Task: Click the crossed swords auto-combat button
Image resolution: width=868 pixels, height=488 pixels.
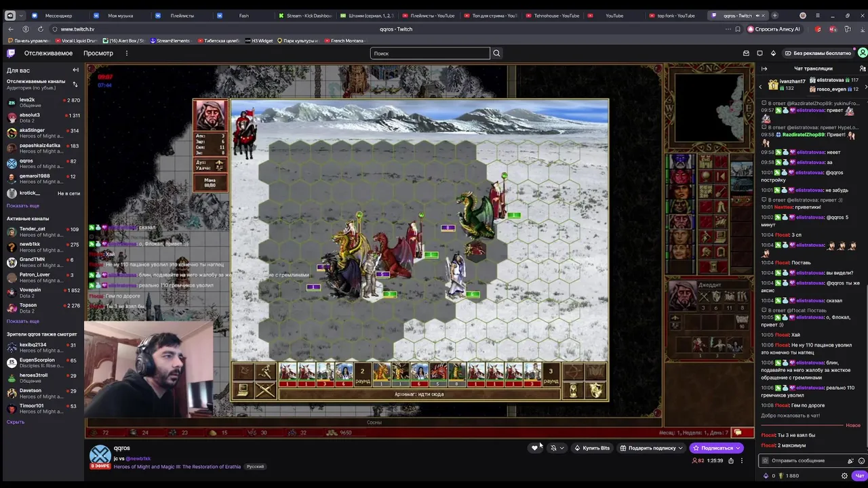Action: [265, 390]
